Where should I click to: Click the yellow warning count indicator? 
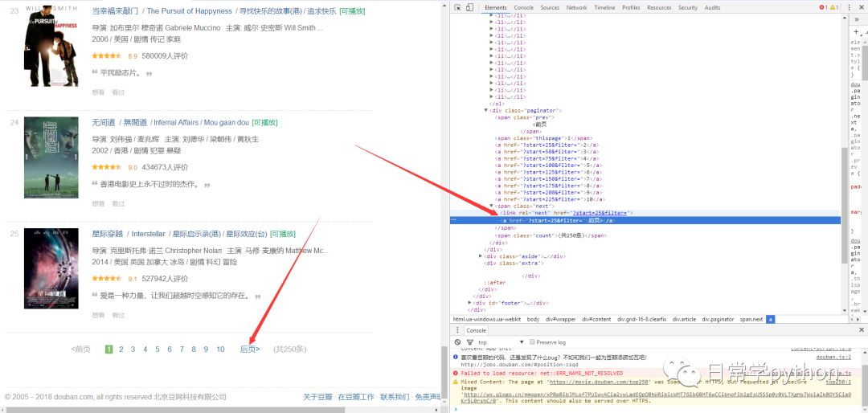pyautogui.click(x=834, y=7)
